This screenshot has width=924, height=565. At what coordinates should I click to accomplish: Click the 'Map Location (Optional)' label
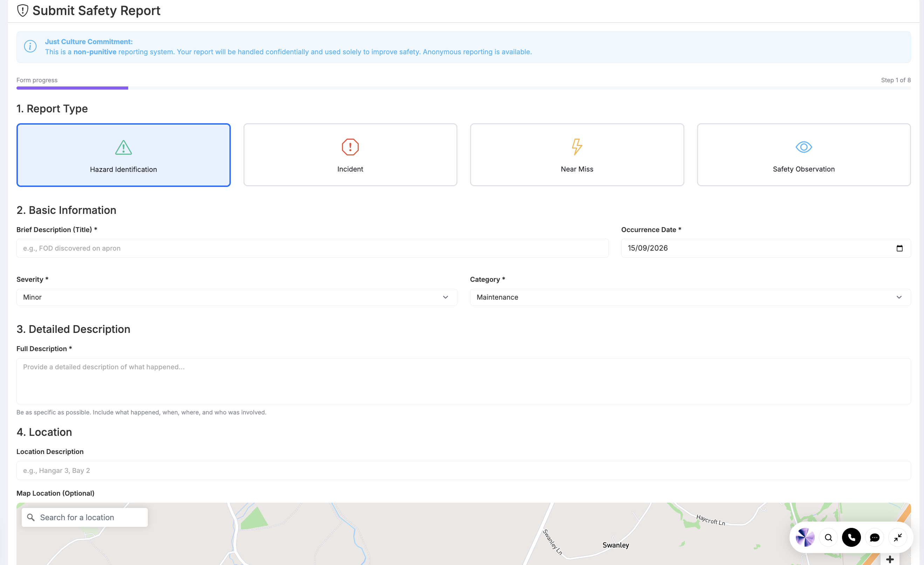(55, 493)
